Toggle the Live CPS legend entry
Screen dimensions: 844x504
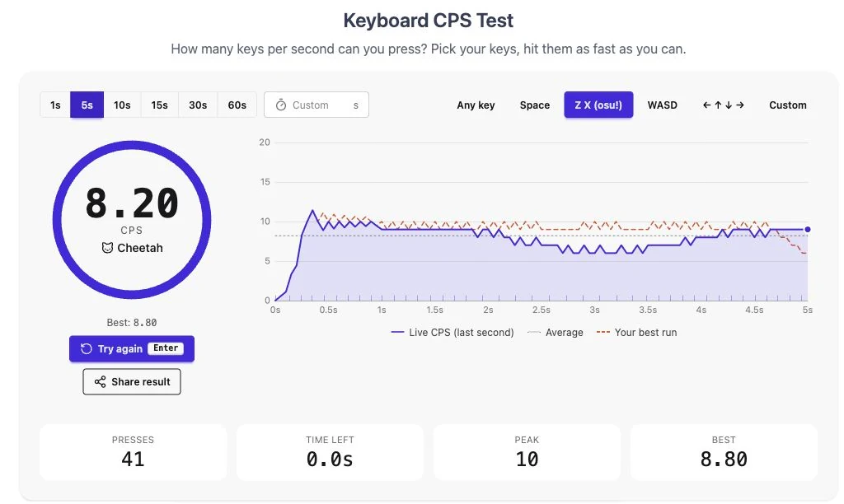[452, 333]
